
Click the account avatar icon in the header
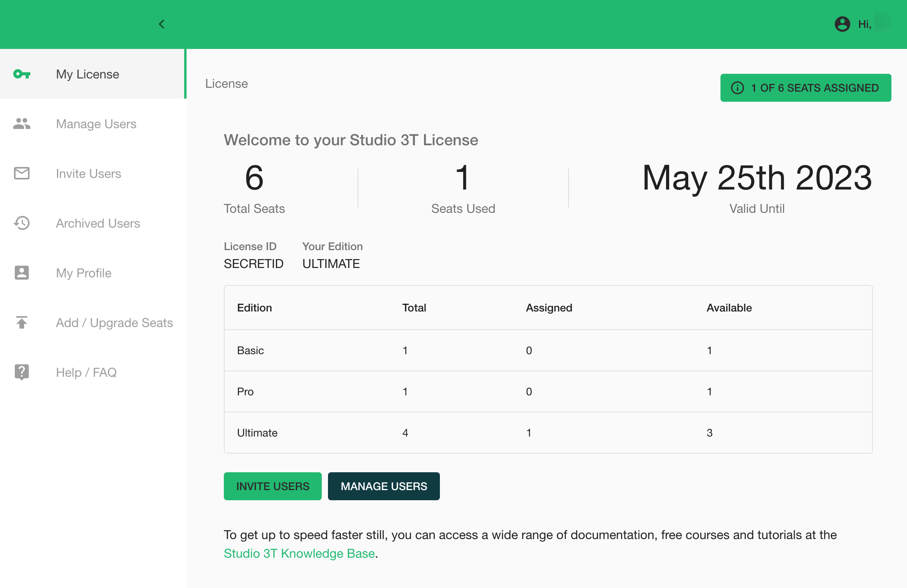[842, 24]
